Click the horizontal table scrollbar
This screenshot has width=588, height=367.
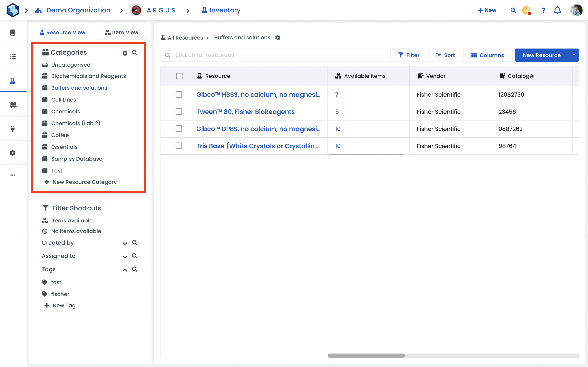click(x=366, y=356)
